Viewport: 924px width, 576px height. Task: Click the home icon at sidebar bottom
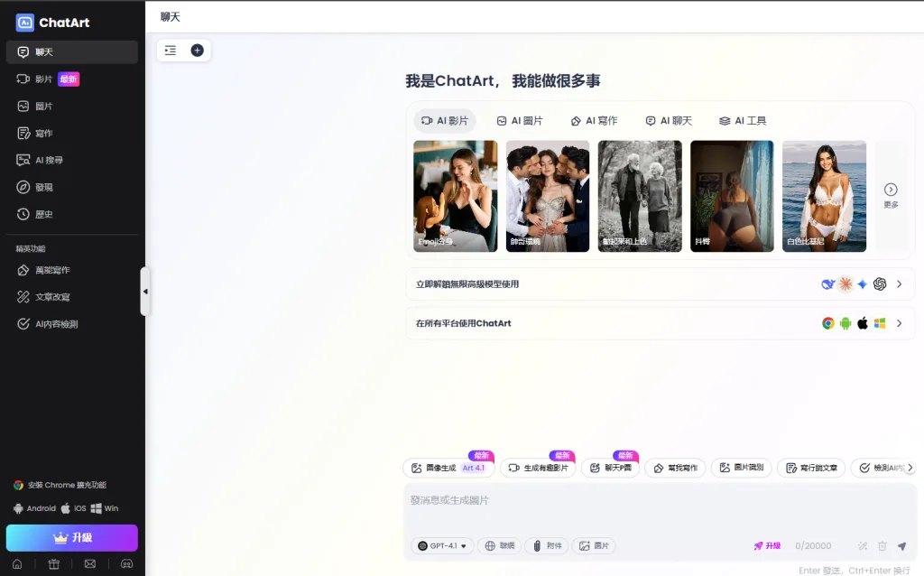click(18, 564)
